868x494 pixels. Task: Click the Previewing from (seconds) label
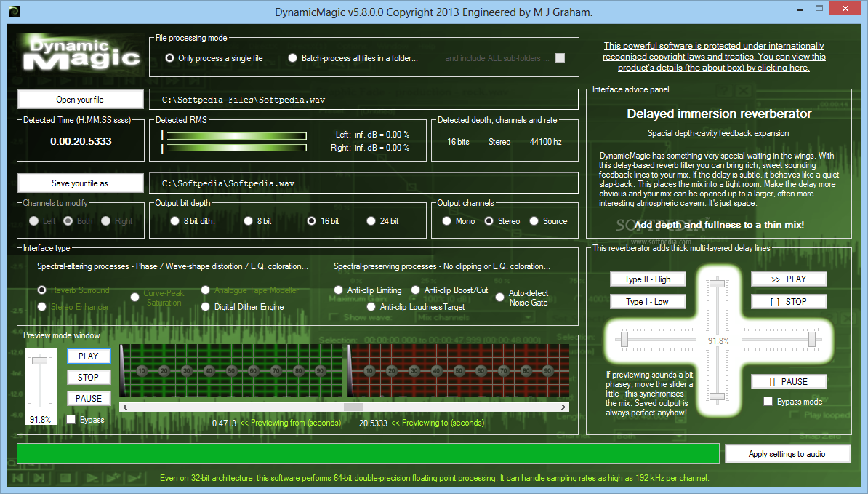point(291,423)
